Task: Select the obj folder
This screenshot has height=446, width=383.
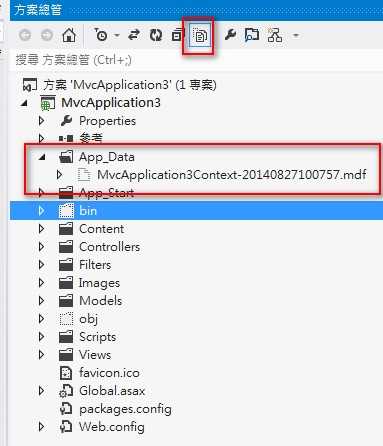Action: pyautogui.click(x=89, y=319)
